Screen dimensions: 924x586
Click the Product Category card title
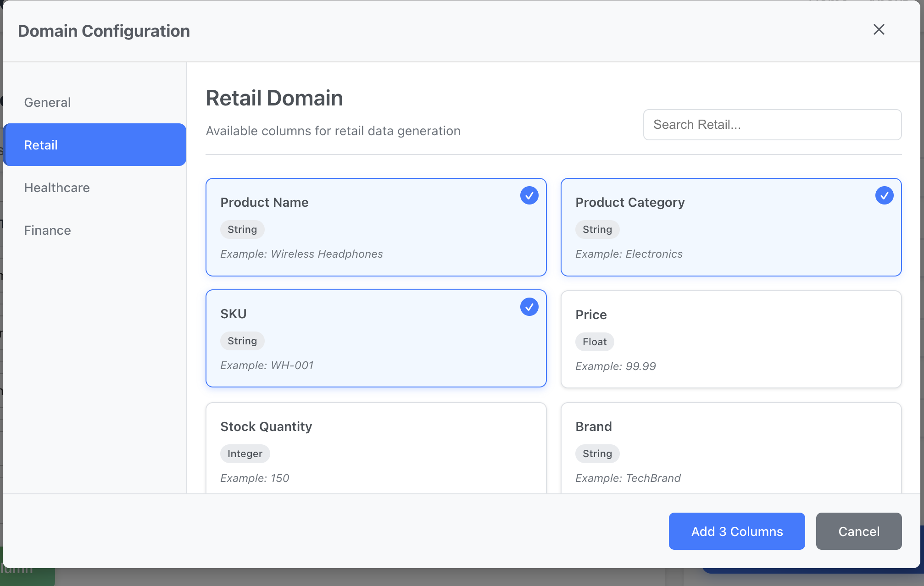(630, 202)
